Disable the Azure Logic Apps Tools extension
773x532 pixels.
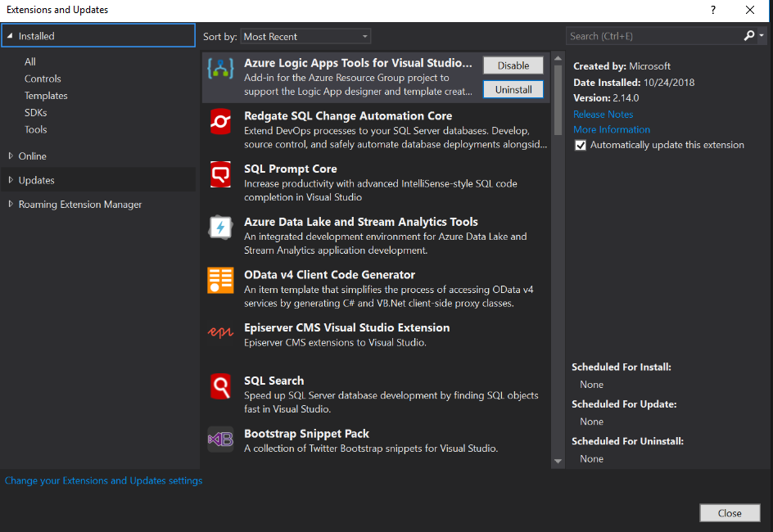click(513, 65)
